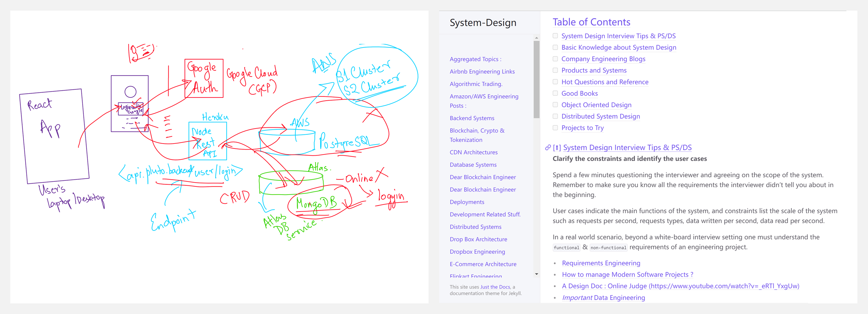868x314 pixels.
Task: Follow the Projects to Try link
Action: 583,128
